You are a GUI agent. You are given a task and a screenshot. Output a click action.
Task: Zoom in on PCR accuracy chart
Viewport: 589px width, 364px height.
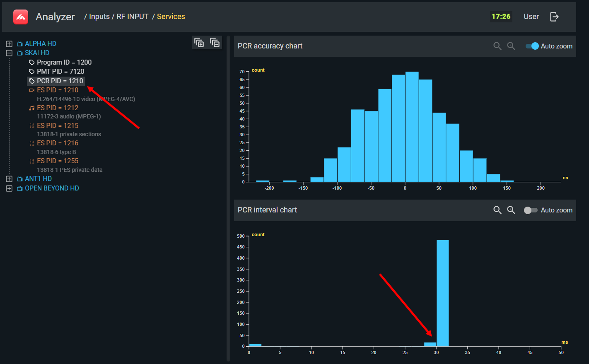pos(511,46)
